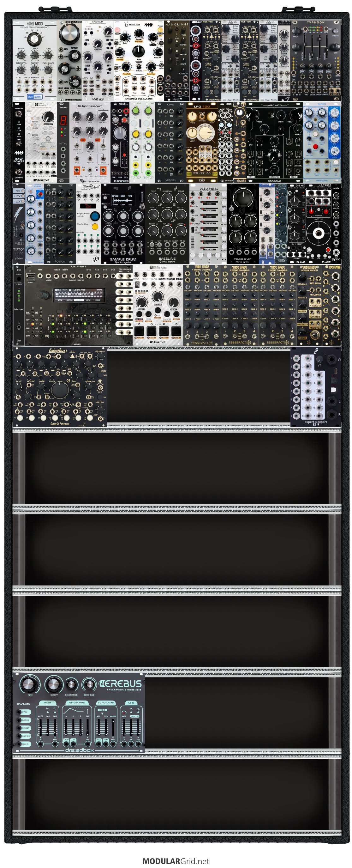Click the Bassline Tune knob
The width and height of the screenshot is (352, 868).
[x=153, y=199]
